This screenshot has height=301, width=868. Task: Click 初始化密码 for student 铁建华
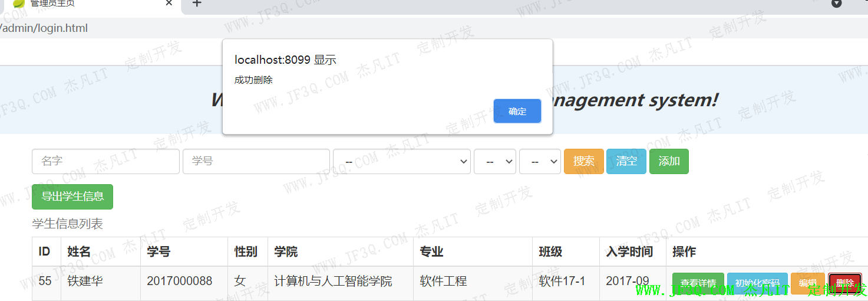click(757, 283)
